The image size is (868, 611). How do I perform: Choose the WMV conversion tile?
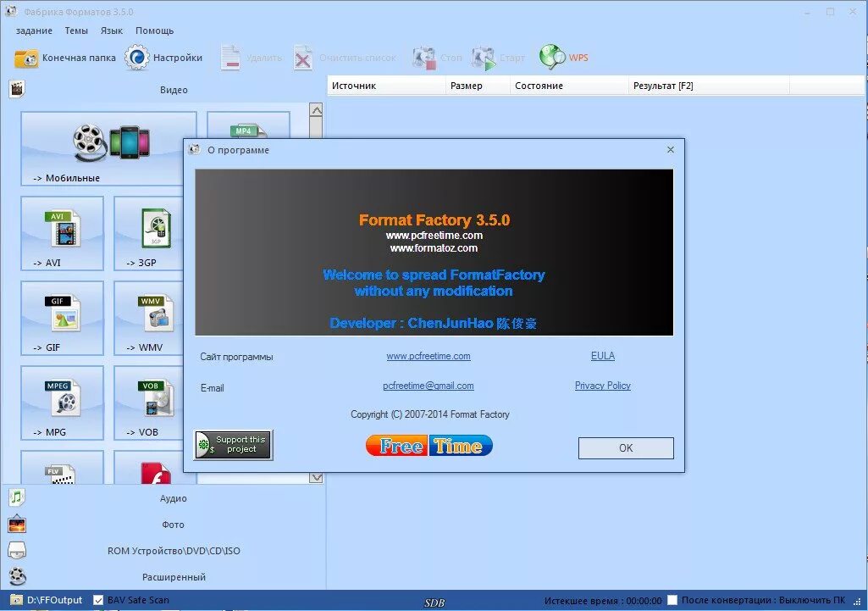click(x=148, y=318)
